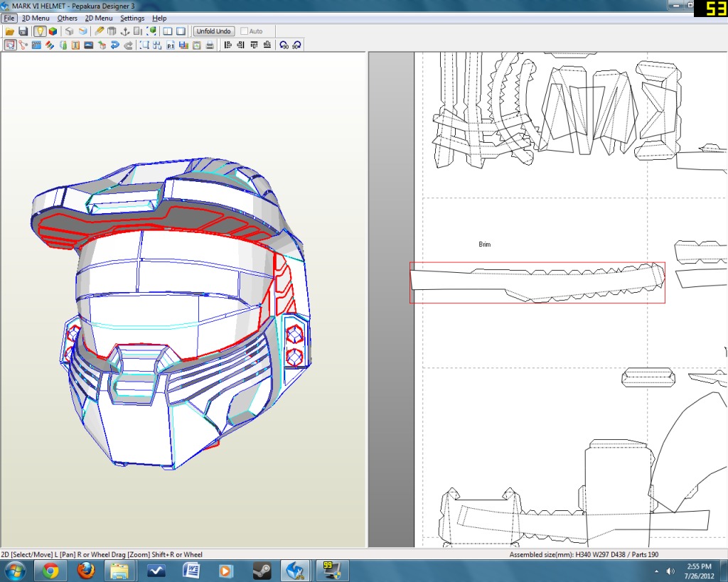The image size is (728, 582).
Task: Click the pencil icon in the top toolbar
Action: 99,31
